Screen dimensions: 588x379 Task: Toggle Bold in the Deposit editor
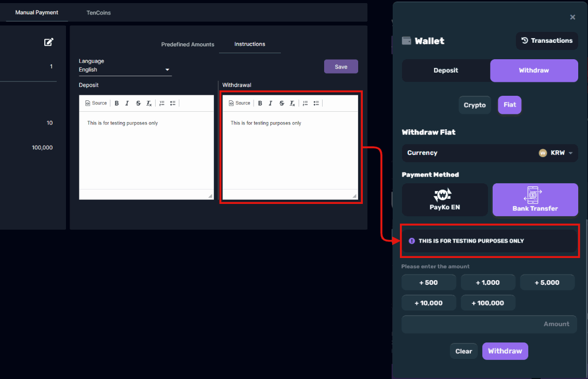pos(116,103)
